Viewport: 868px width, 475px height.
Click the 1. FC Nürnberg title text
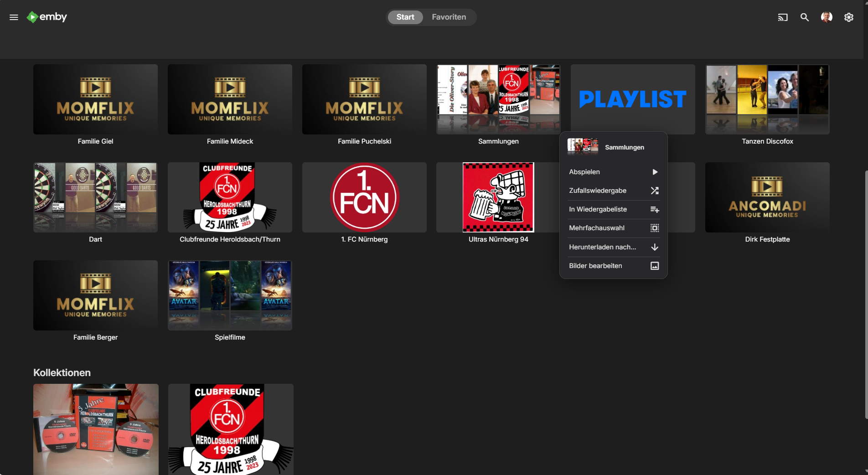(364, 239)
